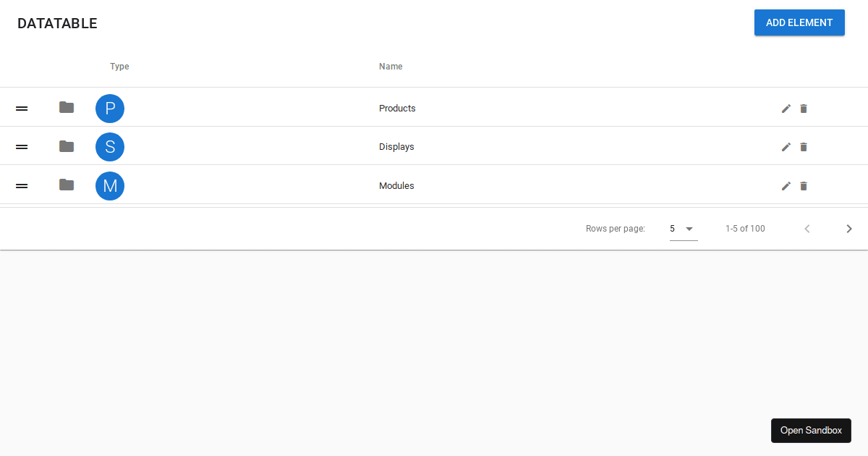This screenshot has height=456, width=868.
Task: Click the S avatar in the Displays row
Action: pyautogui.click(x=110, y=146)
